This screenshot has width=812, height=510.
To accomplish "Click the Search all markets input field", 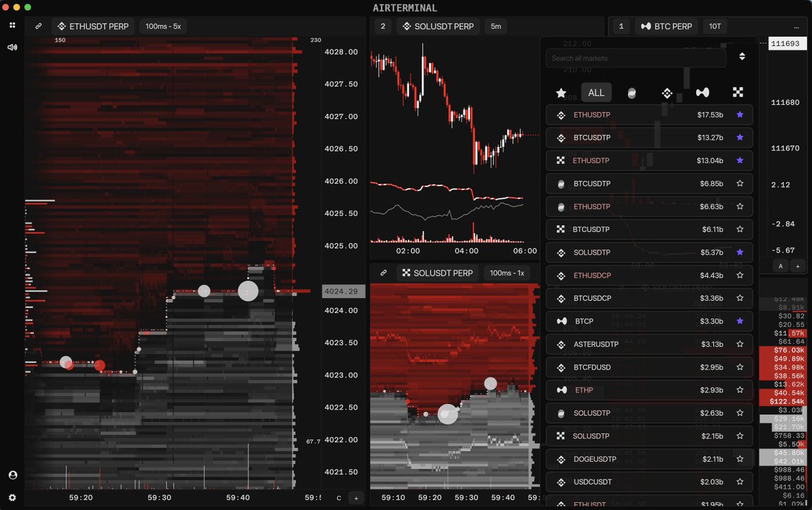I will 635,58.
